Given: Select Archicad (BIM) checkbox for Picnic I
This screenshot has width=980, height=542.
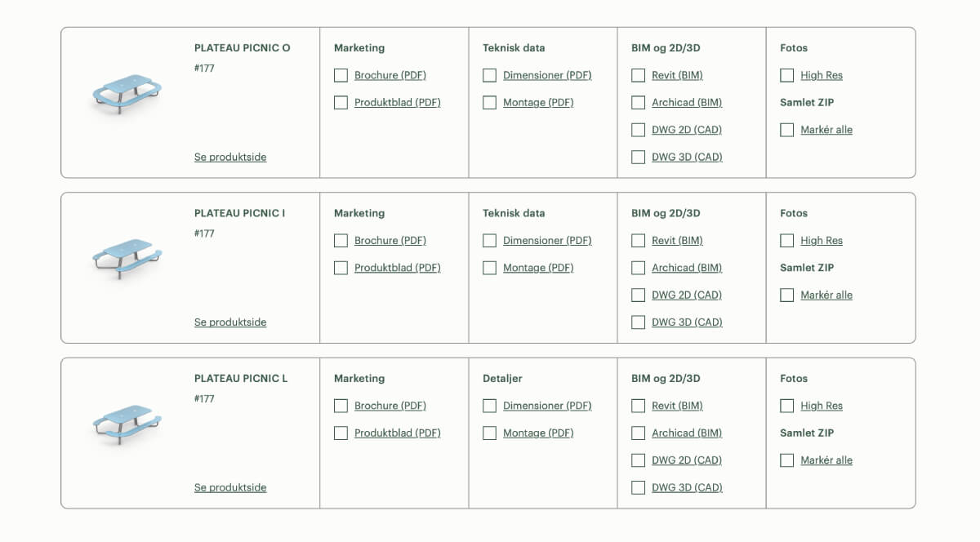Looking at the screenshot, I should (x=639, y=268).
